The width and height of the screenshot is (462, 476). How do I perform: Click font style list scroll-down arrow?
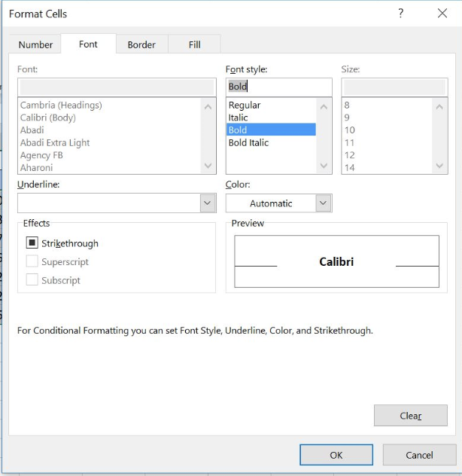324,166
